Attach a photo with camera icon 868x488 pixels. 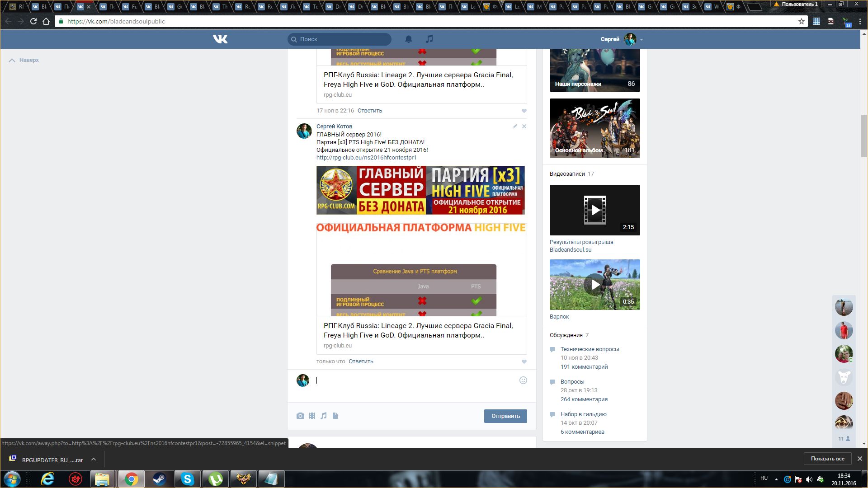300,416
